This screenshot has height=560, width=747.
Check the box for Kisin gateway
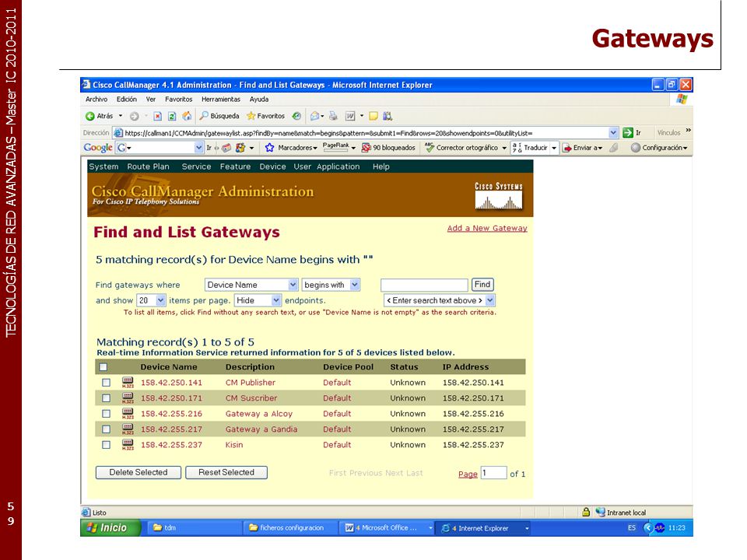107,445
